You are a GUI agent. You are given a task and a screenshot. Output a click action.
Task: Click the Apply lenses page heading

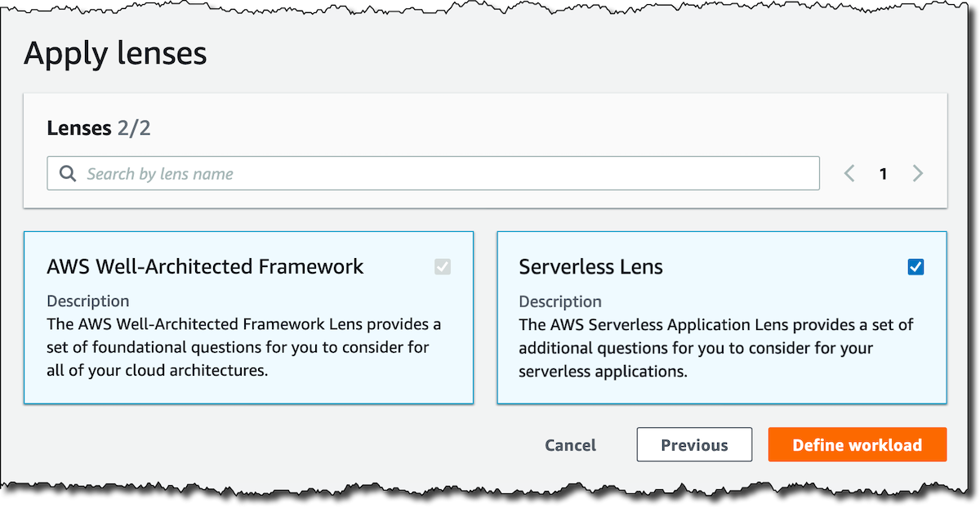tap(115, 54)
